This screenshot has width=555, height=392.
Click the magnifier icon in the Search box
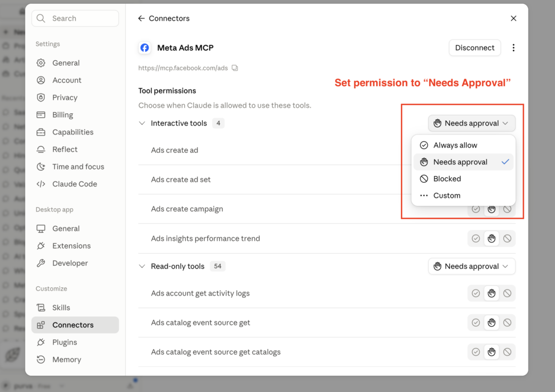tap(41, 18)
